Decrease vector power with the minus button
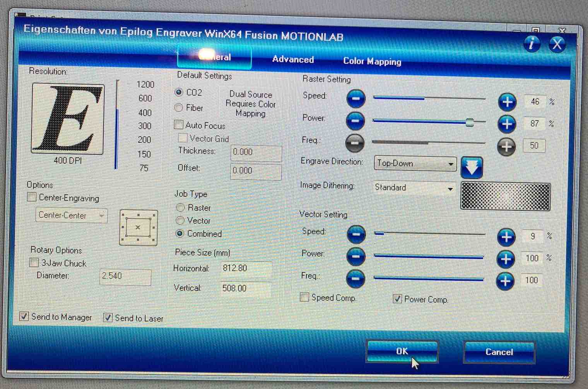 [x=356, y=256]
